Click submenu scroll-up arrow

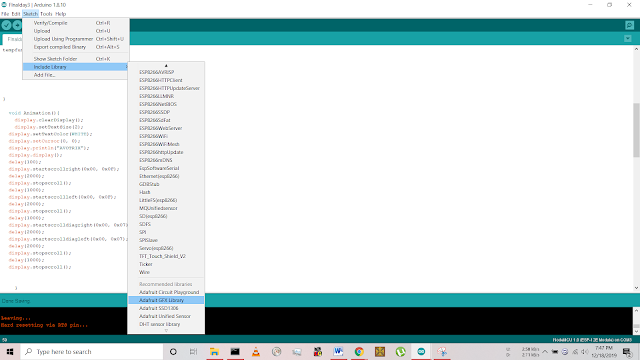[x=166, y=65]
